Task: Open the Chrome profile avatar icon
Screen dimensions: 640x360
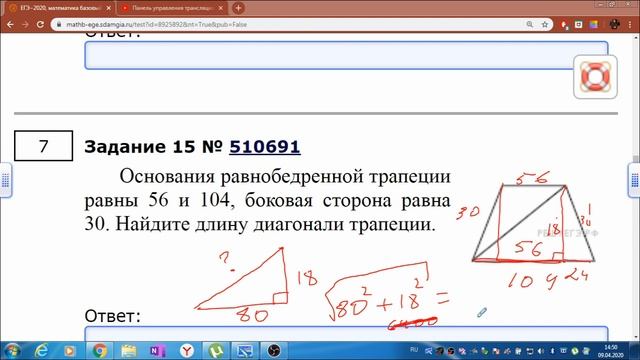Action: pyautogui.click(x=615, y=24)
